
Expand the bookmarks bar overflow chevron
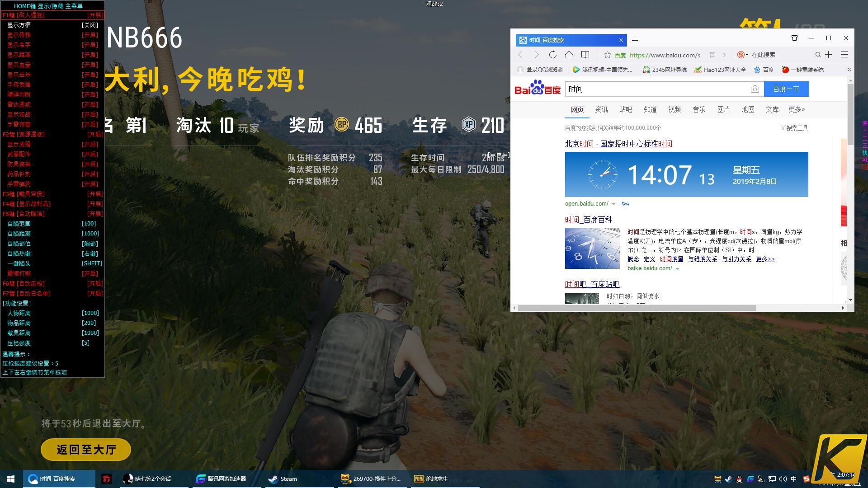(x=849, y=70)
